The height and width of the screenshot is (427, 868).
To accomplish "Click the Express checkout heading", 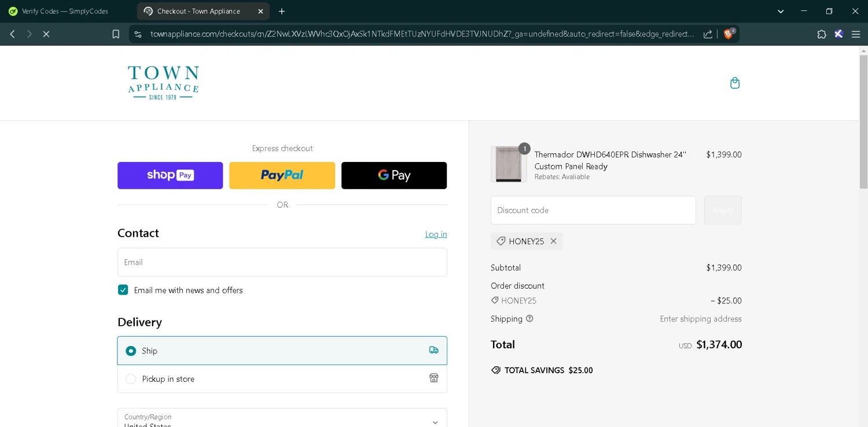I will 282,149.
